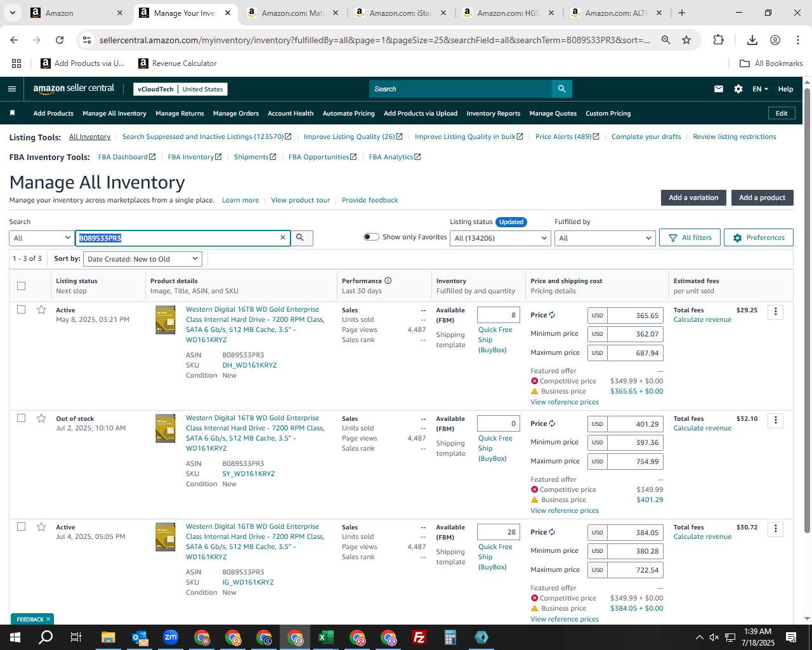
Task: Click the Seller Central search magnifier button
Action: click(x=561, y=89)
